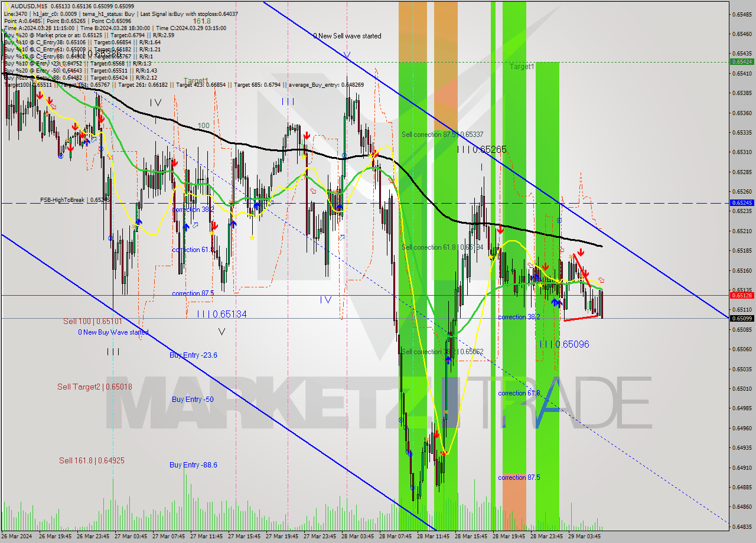Click the 'FSB-HighToBreak | 0.65245' label
The width and height of the screenshot is (756, 543).
(x=76, y=200)
